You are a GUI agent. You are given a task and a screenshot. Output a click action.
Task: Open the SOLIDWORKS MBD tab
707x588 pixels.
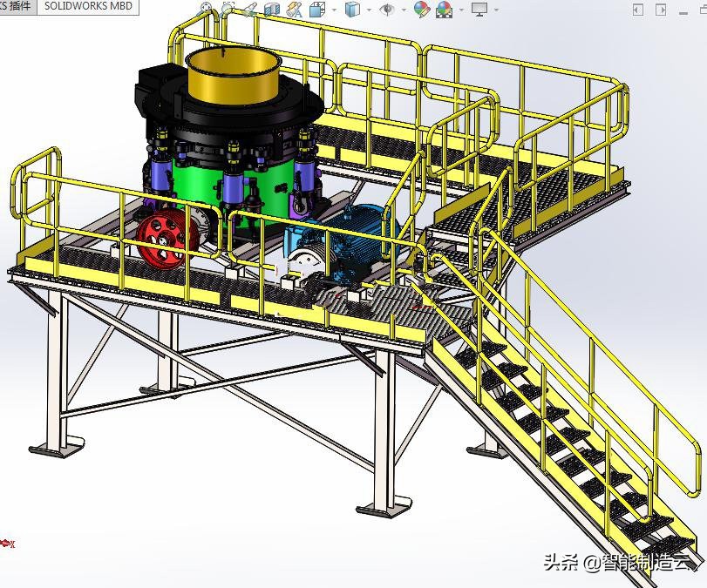coord(88,6)
